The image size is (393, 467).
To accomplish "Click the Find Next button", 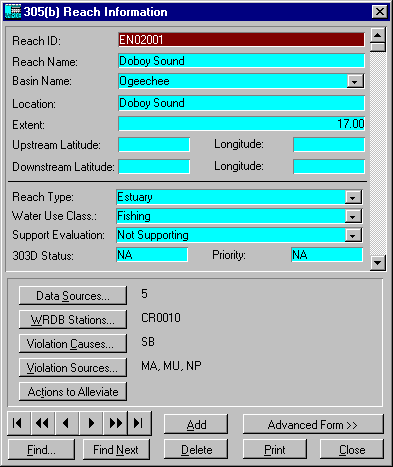I will point(116,450).
